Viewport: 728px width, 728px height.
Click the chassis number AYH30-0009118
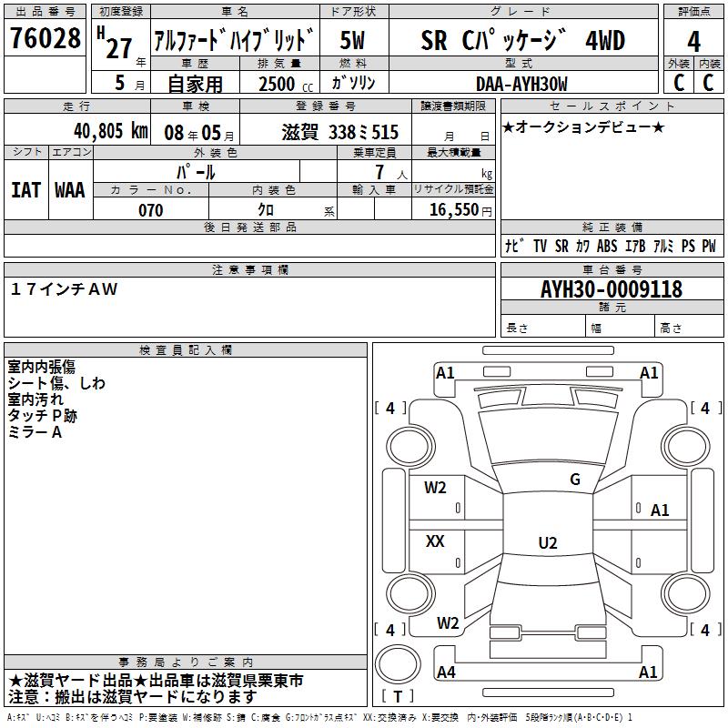[x=611, y=289]
